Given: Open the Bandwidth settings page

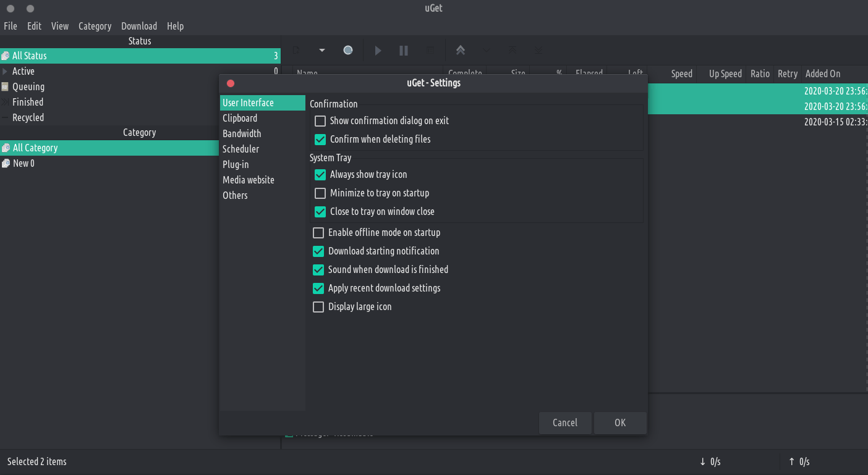Looking at the screenshot, I should pos(263,133).
